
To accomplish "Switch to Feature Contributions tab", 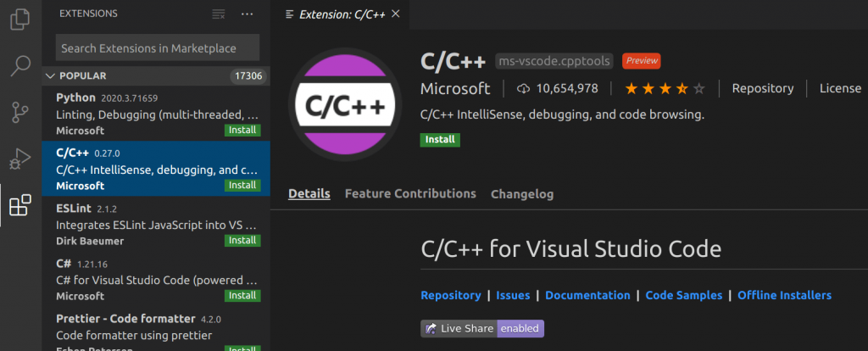I will click(x=410, y=194).
